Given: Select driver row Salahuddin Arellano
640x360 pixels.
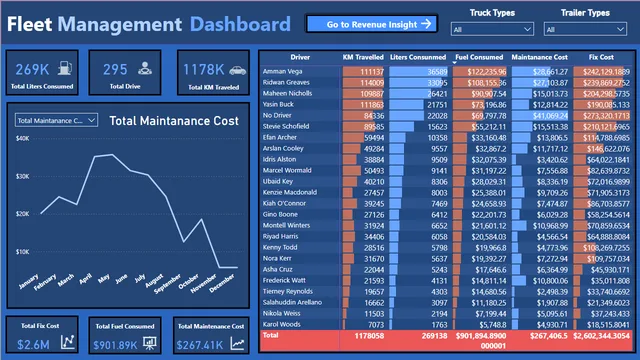Looking at the screenshot, I should pyautogui.click(x=446, y=303).
